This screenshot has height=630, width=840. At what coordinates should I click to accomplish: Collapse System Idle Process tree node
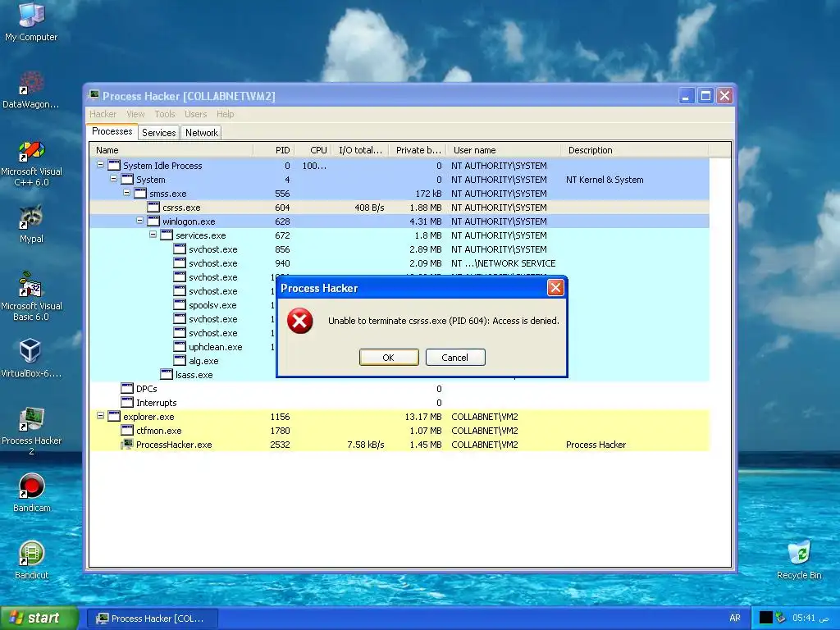coord(100,165)
